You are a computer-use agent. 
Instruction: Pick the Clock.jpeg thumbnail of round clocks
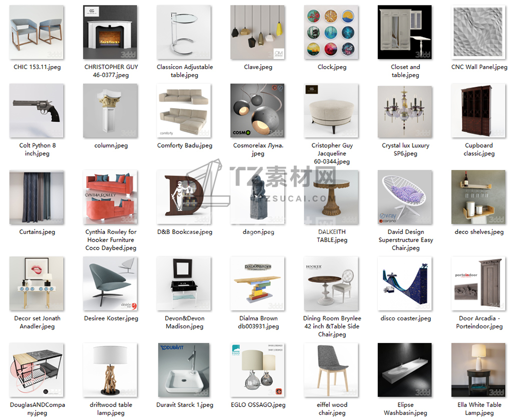point(331,32)
